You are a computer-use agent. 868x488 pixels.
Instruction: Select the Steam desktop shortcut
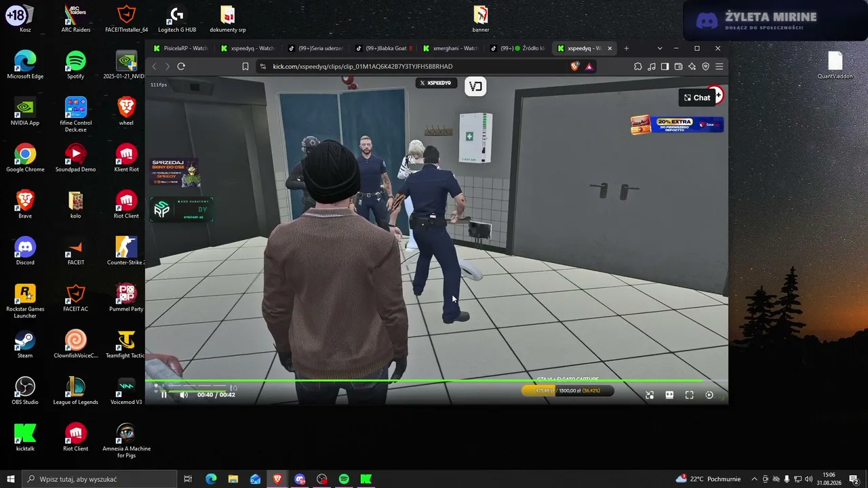[25, 344]
